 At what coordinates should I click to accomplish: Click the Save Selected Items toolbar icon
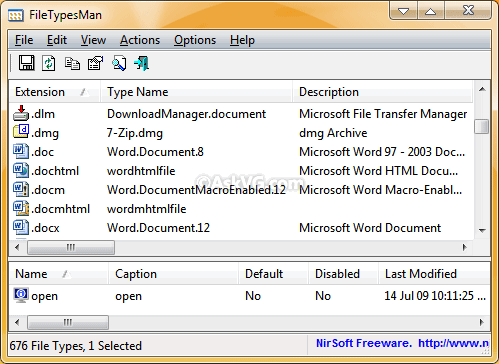(26, 63)
